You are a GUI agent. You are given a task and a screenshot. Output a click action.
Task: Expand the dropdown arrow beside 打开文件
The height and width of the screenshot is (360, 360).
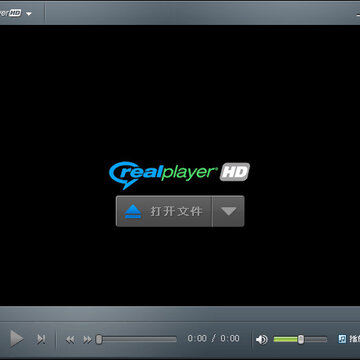pos(228,211)
